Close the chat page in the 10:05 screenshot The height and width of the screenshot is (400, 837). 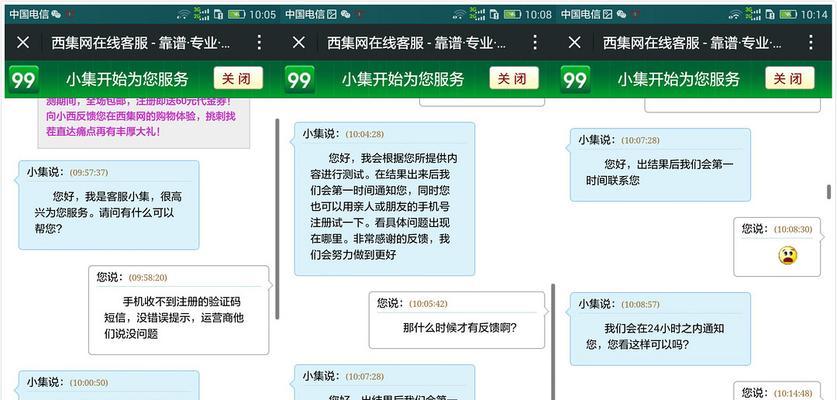(x=23, y=42)
